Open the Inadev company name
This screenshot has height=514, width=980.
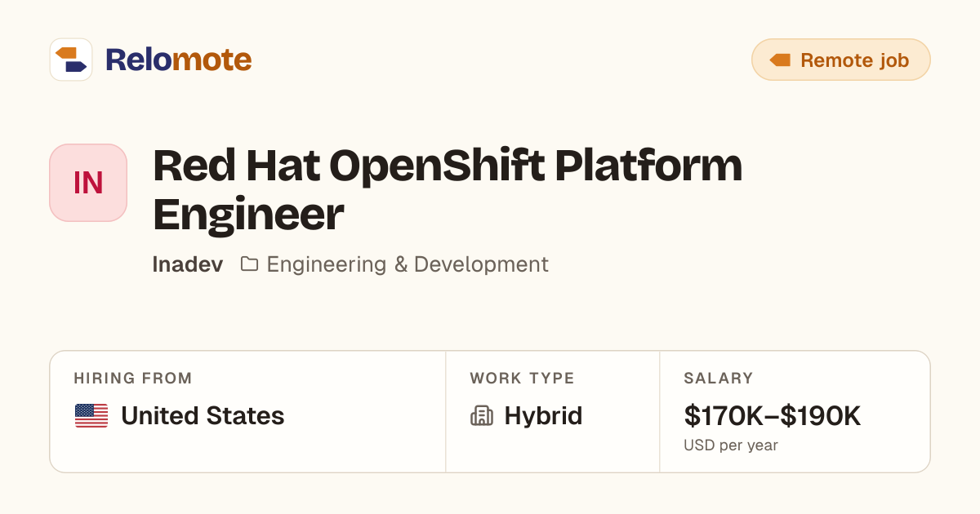(x=188, y=264)
